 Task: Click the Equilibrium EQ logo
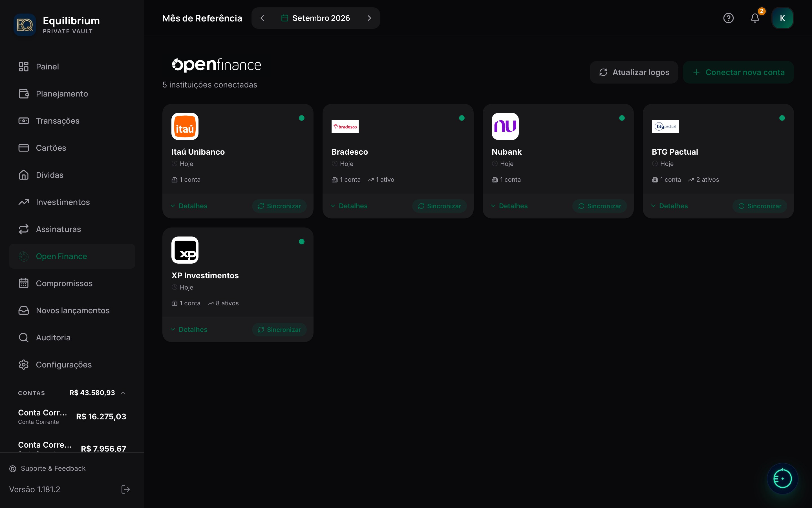pyautogui.click(x=25, y=25)
